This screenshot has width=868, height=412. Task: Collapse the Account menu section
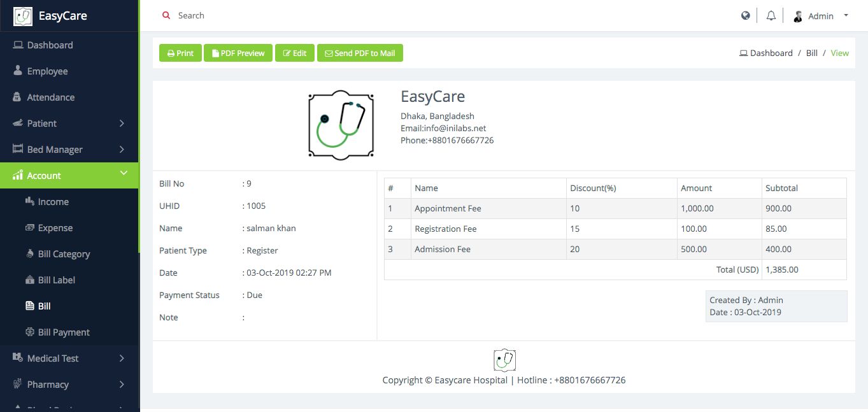tap(124, 173)
